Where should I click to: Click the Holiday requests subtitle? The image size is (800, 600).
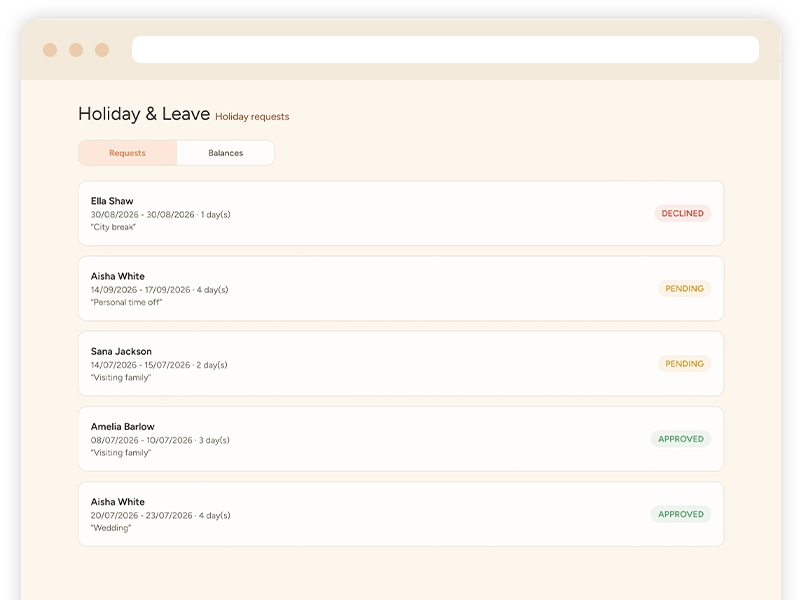point(252,117)
